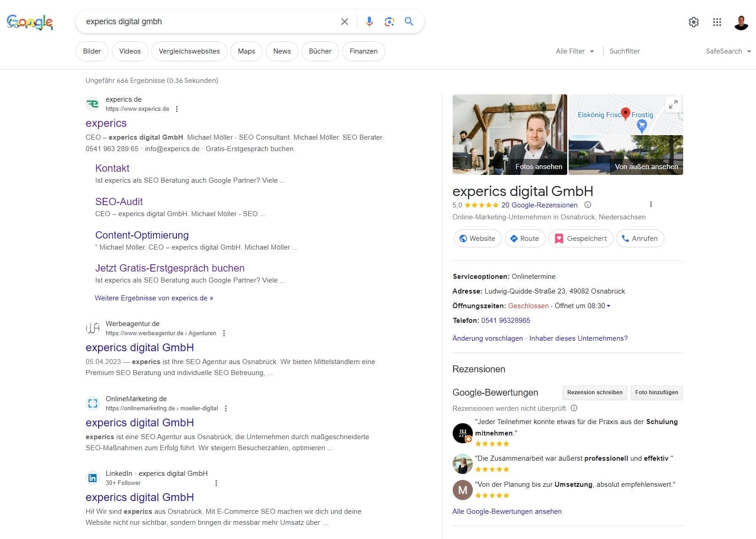The height and width of the screenshot is (539, 756).
Task: Click the second reviewer's photo avatar
Action: [x=462, y=464]
